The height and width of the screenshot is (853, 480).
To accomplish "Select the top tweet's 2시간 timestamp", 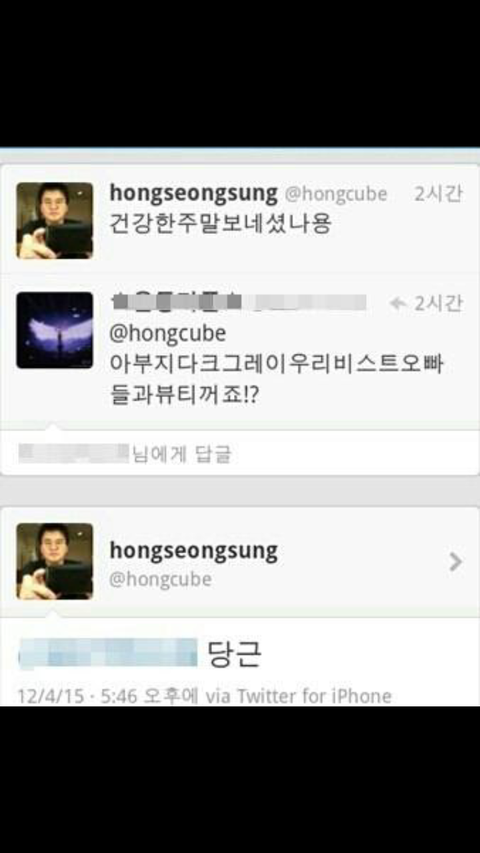I will tap(439, 193).
